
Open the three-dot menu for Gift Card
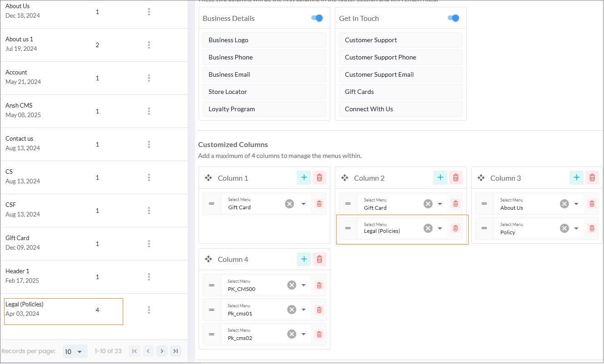(x=149, y=244)
